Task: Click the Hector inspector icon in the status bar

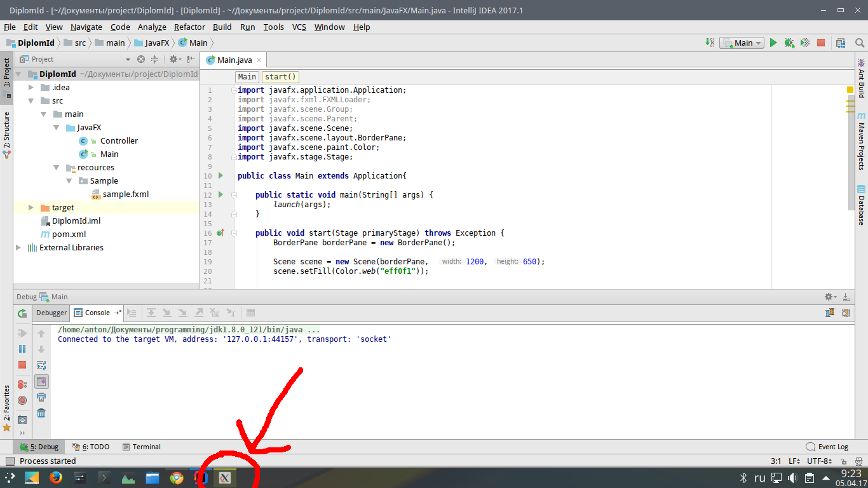Action: click(858, 461)
